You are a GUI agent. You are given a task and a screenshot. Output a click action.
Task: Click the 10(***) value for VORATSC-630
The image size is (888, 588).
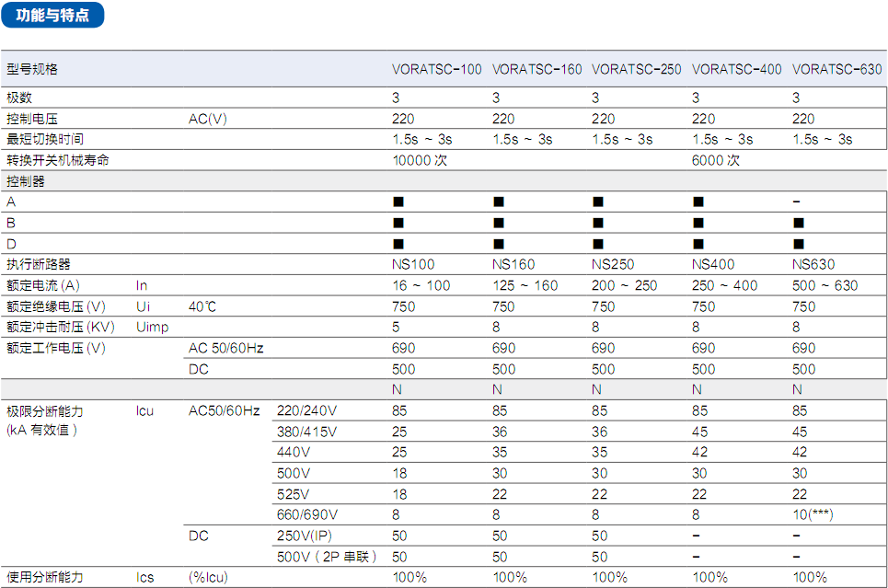tap(813, 515)
